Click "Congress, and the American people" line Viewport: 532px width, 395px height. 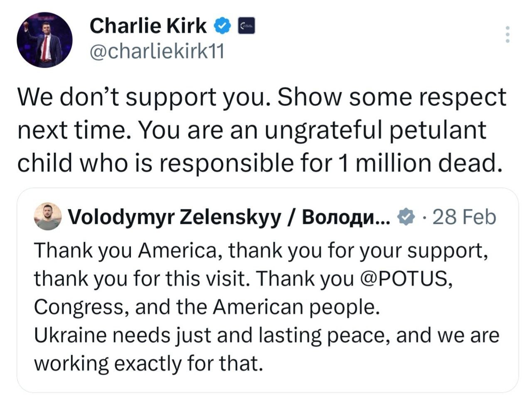207,307
